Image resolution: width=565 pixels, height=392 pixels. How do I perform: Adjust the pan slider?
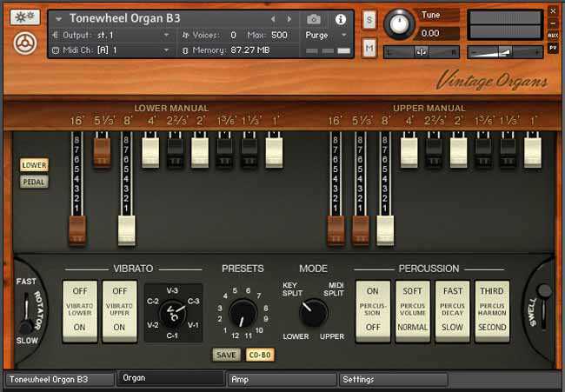[x=422, y=52]
